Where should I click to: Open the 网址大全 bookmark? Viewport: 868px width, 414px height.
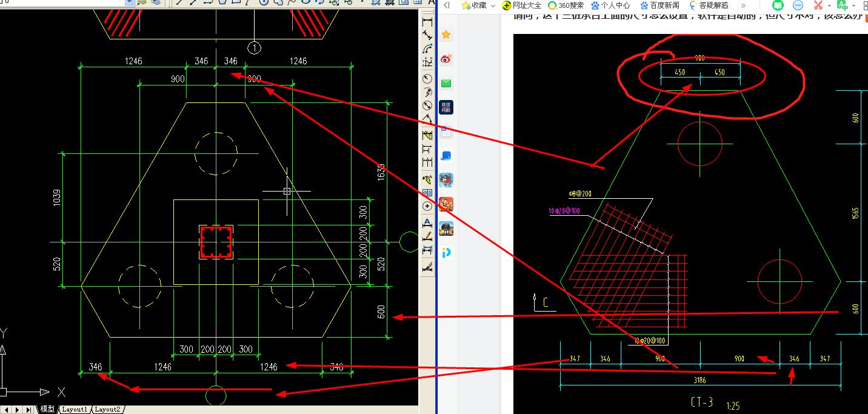click(522, 5)
